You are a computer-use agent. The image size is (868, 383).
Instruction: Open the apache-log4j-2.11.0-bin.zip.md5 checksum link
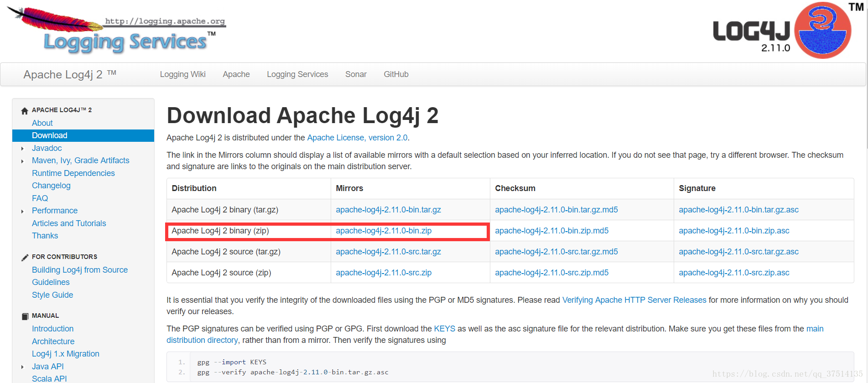(x=551, y=231)
